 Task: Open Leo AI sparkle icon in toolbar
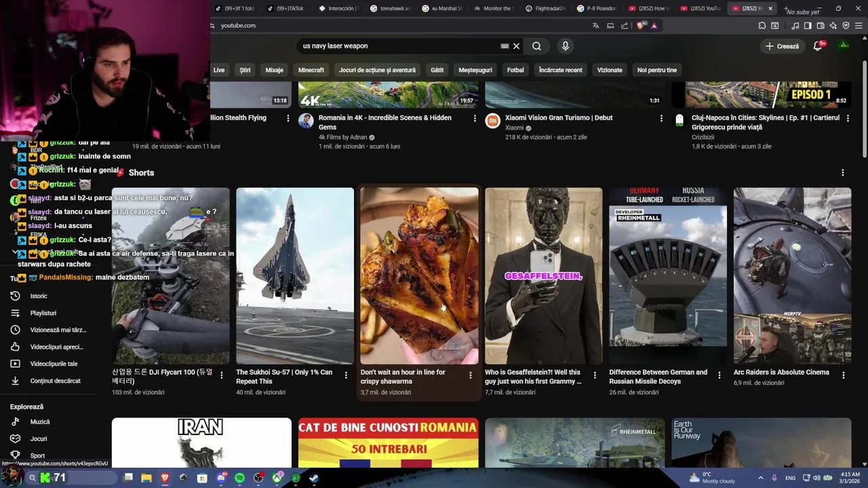[x=833, y=26]
